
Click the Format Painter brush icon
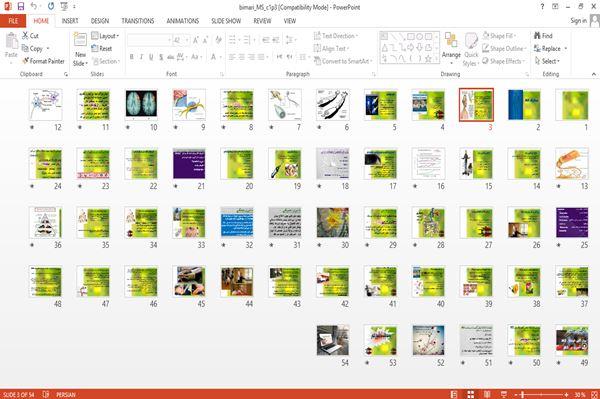click(26, 61)
